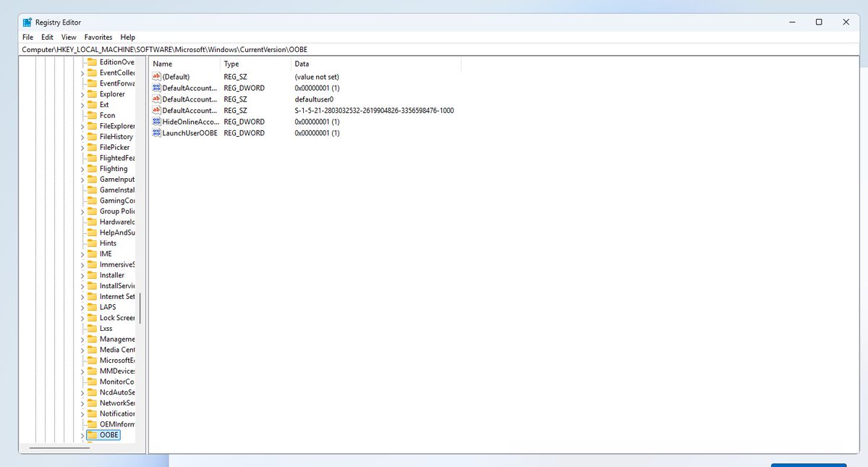This screenshot has height=467, width=868.
Task: Click the Registry Editor app icon in title bar
Action: tap(27, 22)
